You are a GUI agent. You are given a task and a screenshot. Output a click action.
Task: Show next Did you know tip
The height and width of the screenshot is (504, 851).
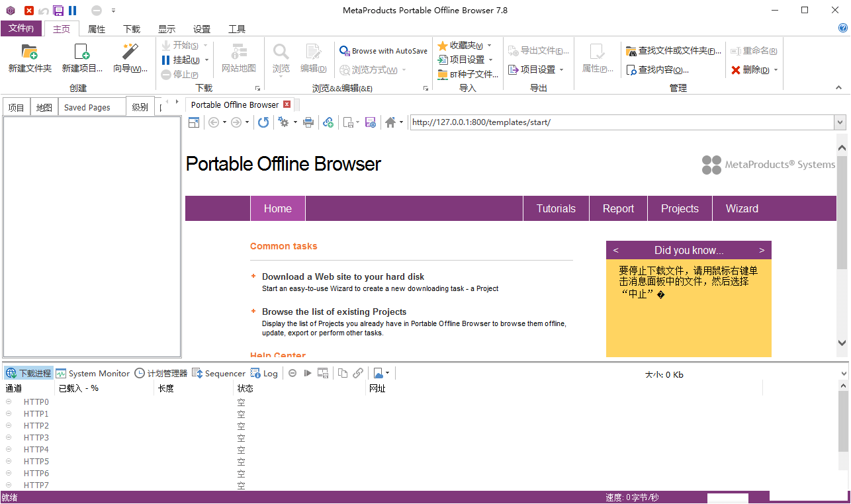[762, 250]
